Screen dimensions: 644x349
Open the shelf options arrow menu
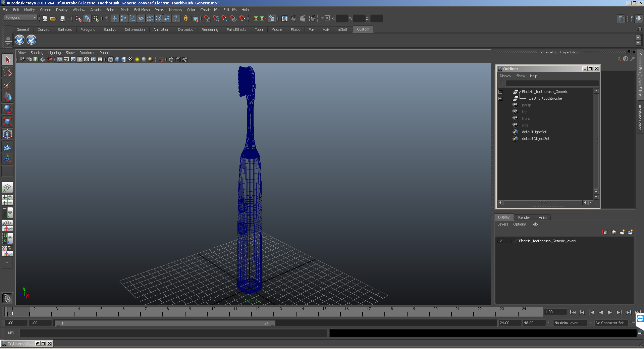8,44
